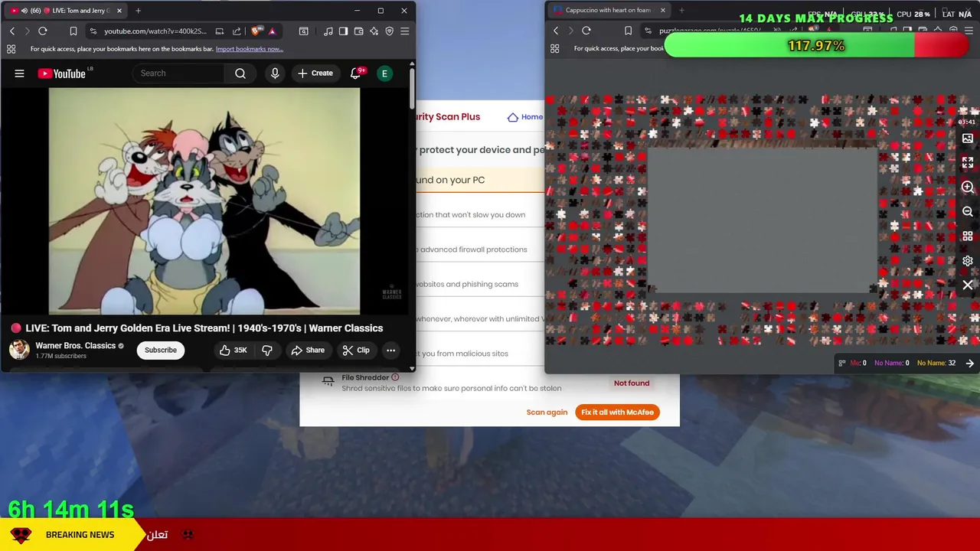Go back in the YouTube browser window
The height and width of the screenshot is (551, 980).
click(x=12, y=31)
